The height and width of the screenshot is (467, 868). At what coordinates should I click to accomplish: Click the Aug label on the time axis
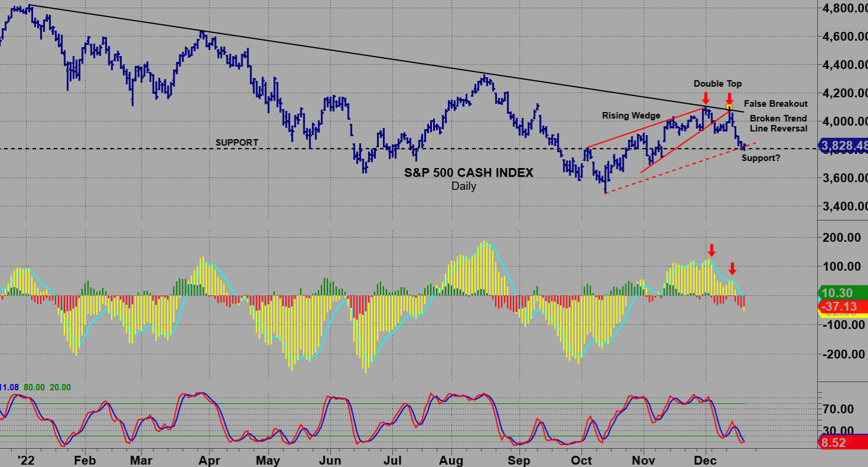451,459
